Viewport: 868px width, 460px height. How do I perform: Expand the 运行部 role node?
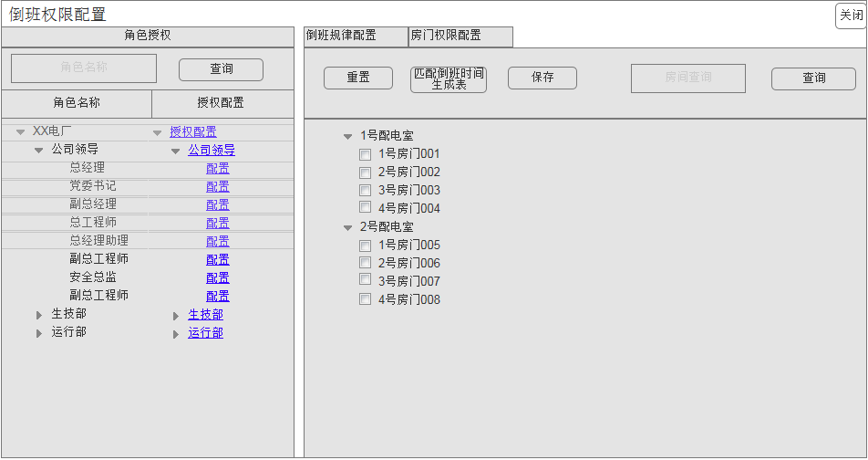click(39, 333)
